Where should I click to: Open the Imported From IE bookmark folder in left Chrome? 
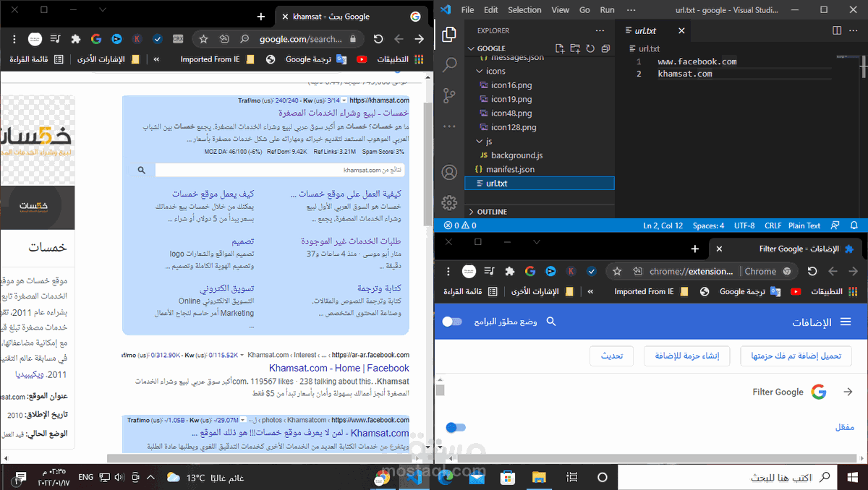click(x=217, y=59)
